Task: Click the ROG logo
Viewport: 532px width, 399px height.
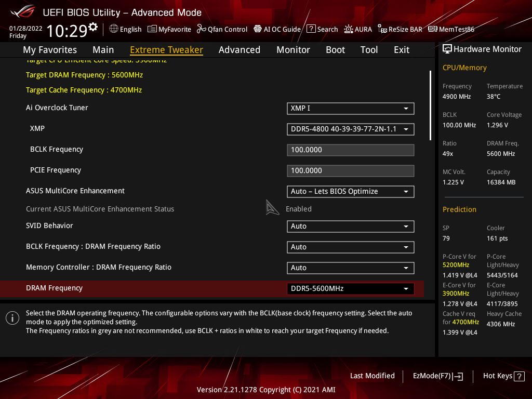Action: click(23, 11)
